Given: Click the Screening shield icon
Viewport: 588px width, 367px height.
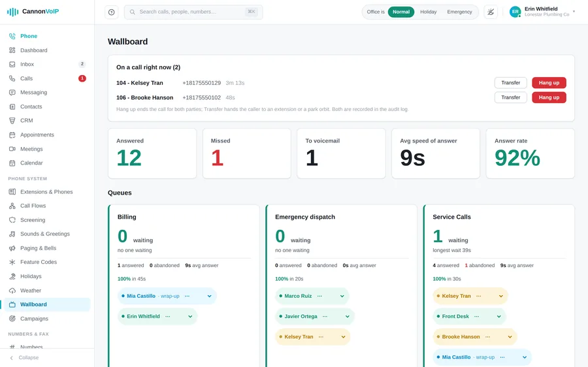Looking at the screenshot, I should [12, 220].
